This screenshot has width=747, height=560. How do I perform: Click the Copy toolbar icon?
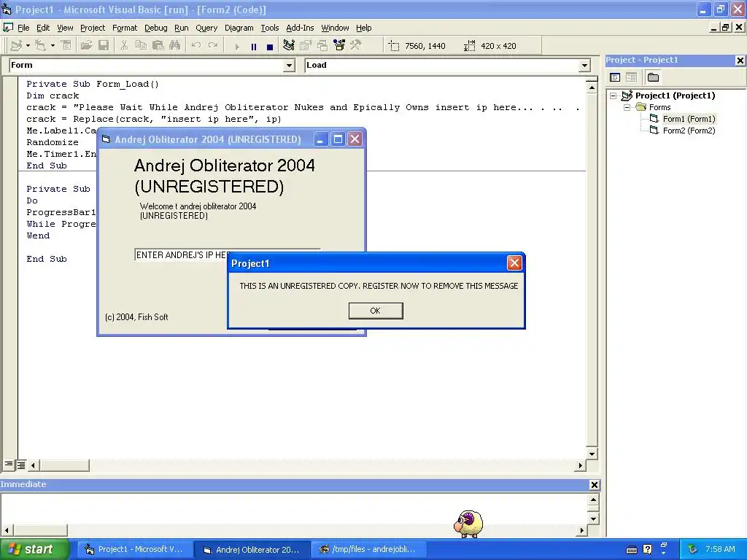tap(141, 46)
